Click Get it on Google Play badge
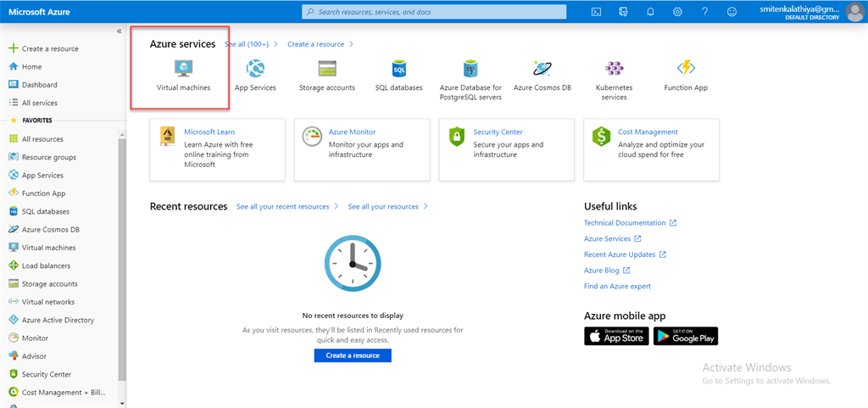This screenshot has height=408, width=868. point(685,336)
